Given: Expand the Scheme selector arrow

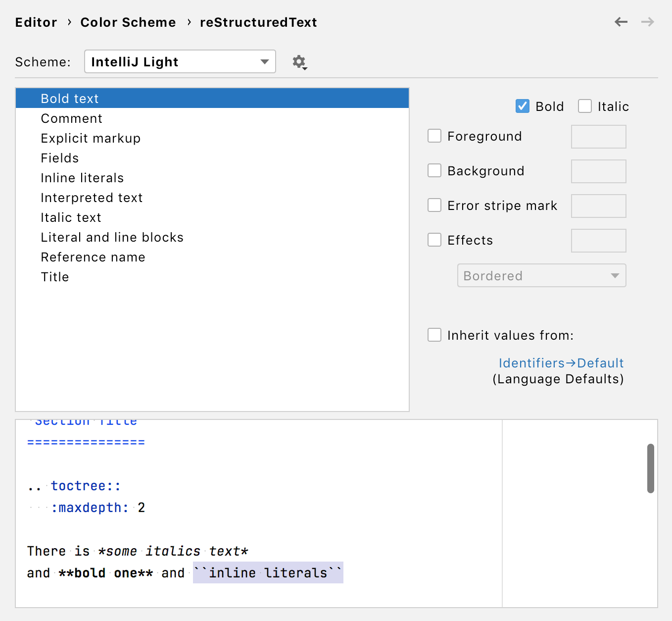Looking at the screenshot, I should point(264,61).
